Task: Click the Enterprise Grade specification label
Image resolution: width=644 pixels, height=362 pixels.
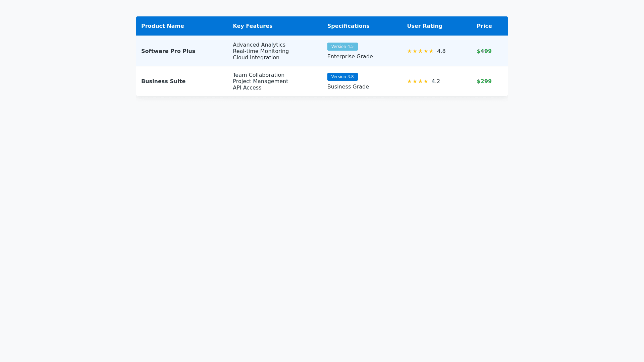Action: click(x=350, y=57)
